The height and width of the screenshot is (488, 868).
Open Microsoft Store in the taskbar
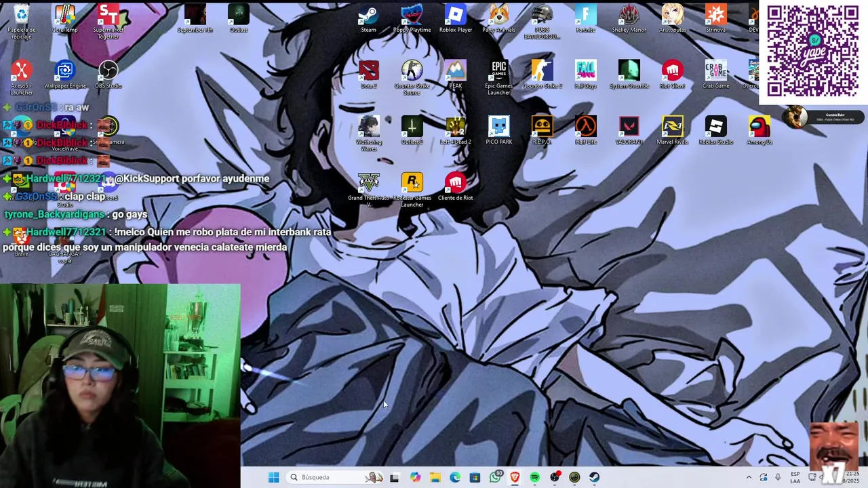coord(475,477)
